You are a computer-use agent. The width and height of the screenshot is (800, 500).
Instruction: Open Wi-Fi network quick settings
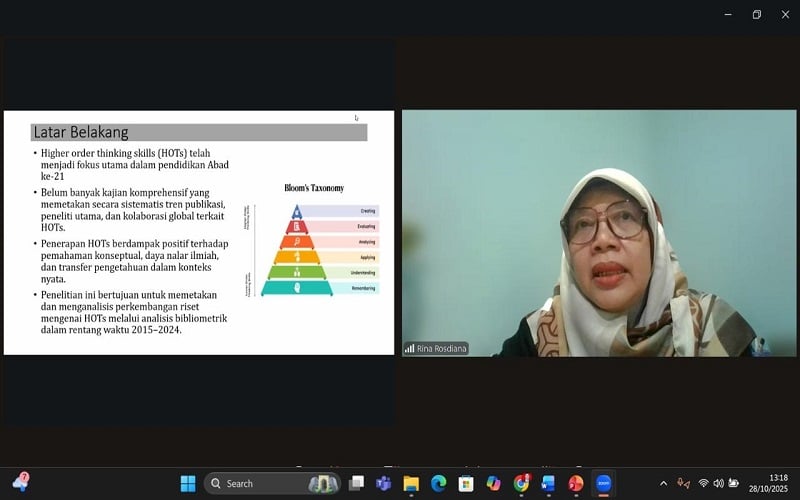click(x=703, y=484)
